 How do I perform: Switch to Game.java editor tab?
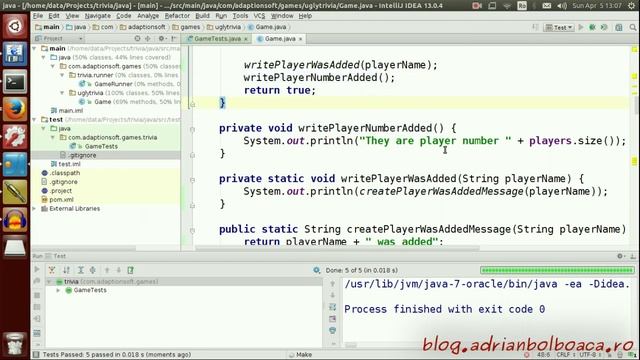click(280, 39)
